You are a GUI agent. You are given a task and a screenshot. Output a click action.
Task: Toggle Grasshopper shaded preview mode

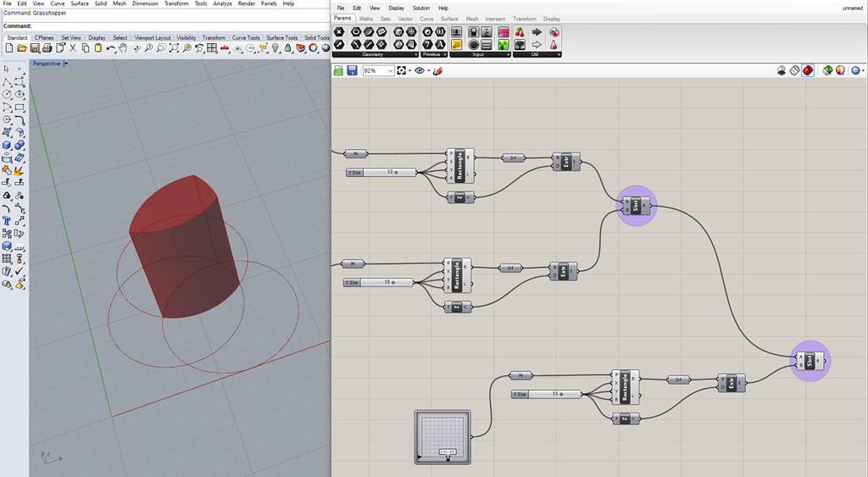point(808,70)
